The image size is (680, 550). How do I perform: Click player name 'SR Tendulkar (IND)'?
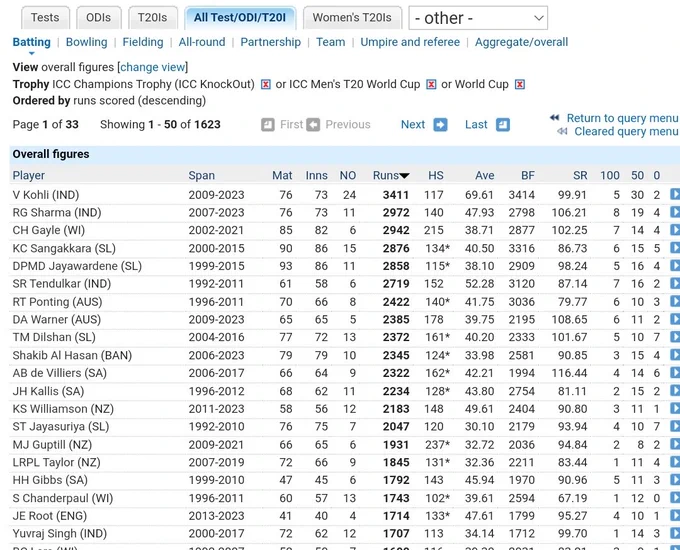62,284
